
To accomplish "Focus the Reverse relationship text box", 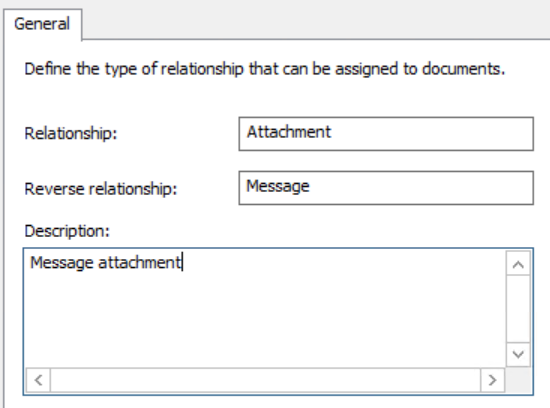I will click(386, 188).
